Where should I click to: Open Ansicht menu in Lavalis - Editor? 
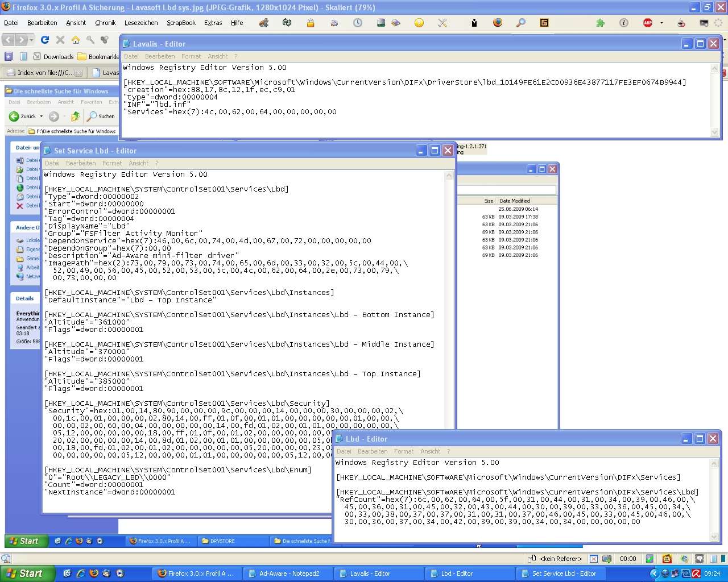218,56
